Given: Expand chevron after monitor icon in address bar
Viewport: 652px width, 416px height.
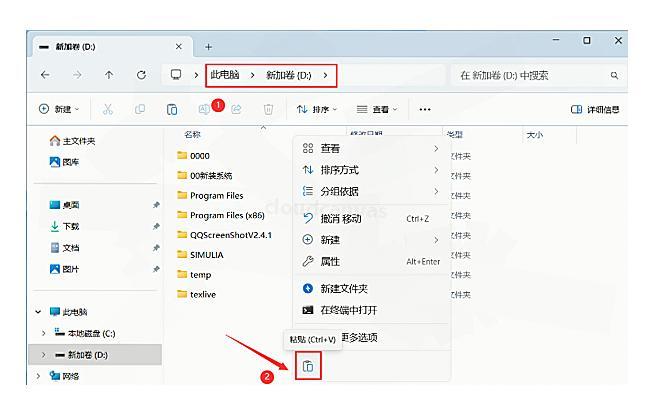Looking at the screenshot, I should click(x=196, y=75).
